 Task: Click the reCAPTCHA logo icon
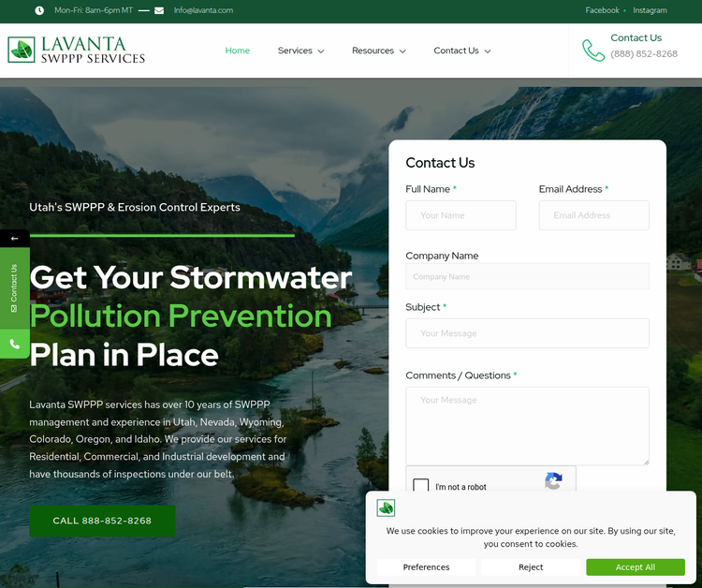[553, 481]
